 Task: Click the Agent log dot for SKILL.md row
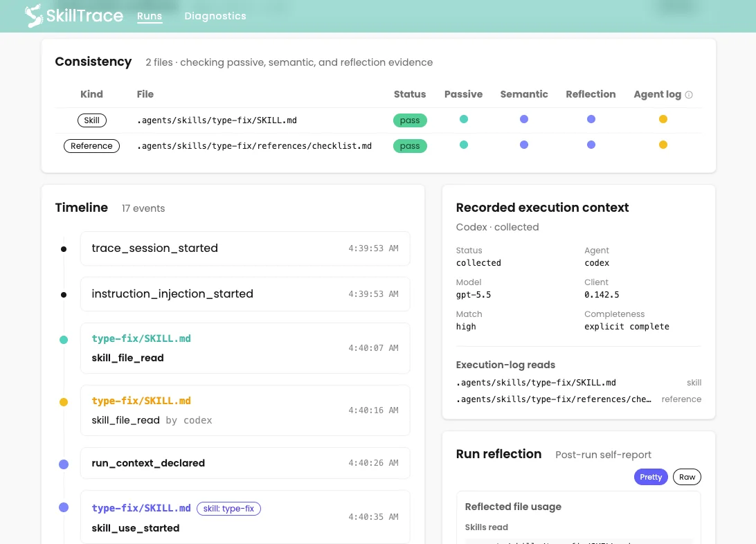pos(663,119)
